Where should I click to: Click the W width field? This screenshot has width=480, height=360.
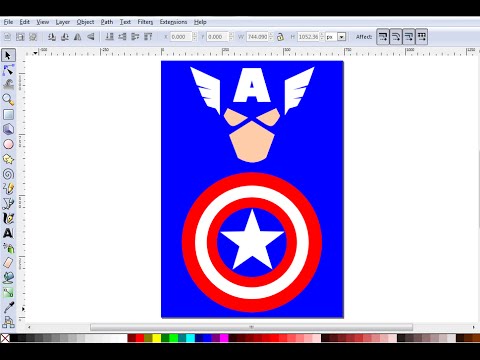(x=257, y=37)
